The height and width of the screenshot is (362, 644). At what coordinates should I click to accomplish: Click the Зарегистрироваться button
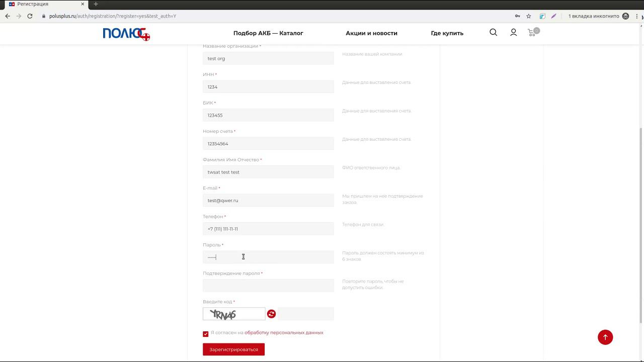[233, 349]
